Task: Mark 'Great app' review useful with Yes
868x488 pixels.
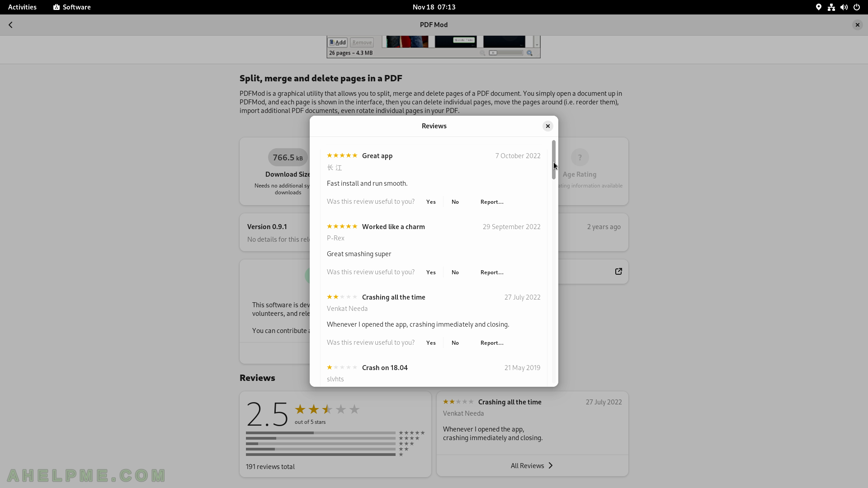Action: point(431,202)
